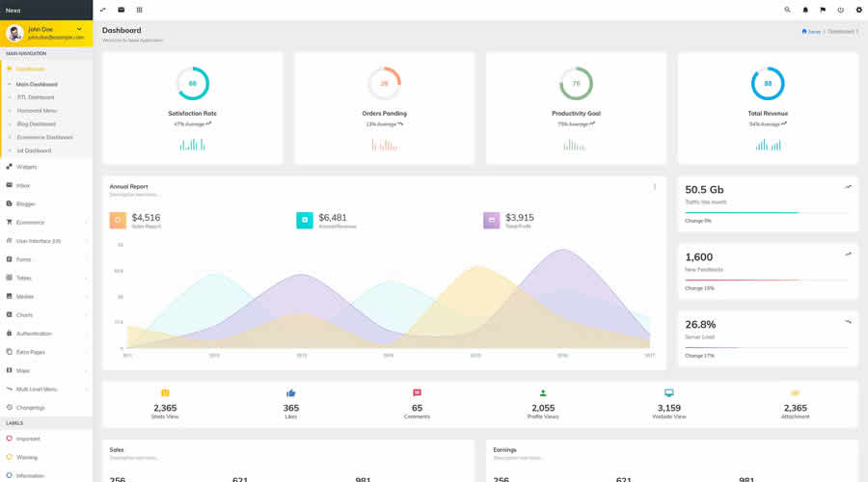
Task: Open the apps grid icon in header
Action: point(139,10)
